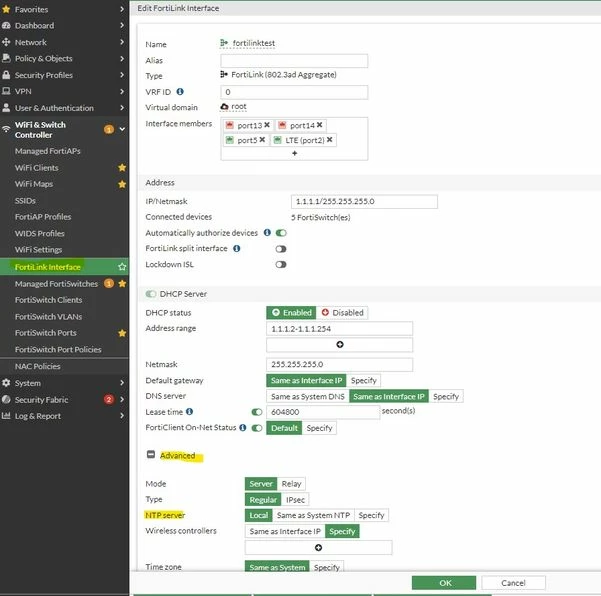This screenshot has width=601, height=596.
Task: Open Managed FortiSwitches page
Action: (x=56, y=284)
